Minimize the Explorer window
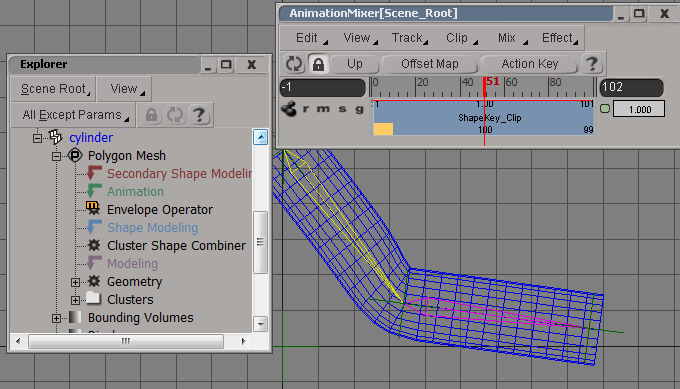This screenshot has width=680, height=389. pyautogui.click(x=208, y=65)
